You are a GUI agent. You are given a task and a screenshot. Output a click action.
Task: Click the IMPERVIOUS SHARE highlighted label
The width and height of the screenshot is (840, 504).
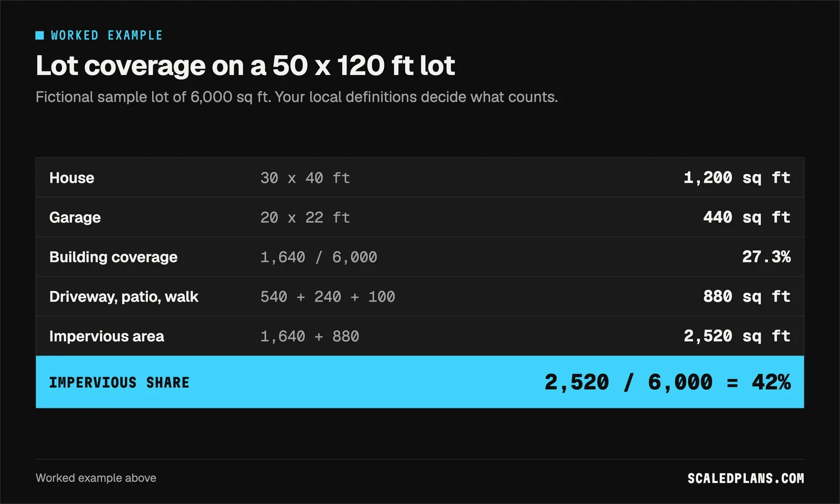[x=119, y=382]
